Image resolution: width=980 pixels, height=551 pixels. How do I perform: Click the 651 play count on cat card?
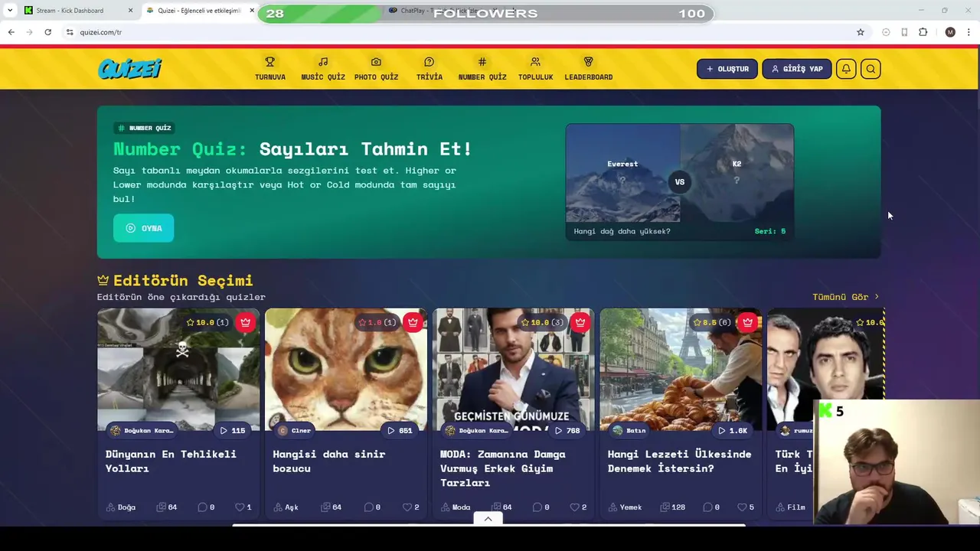(x=400, y=430)
